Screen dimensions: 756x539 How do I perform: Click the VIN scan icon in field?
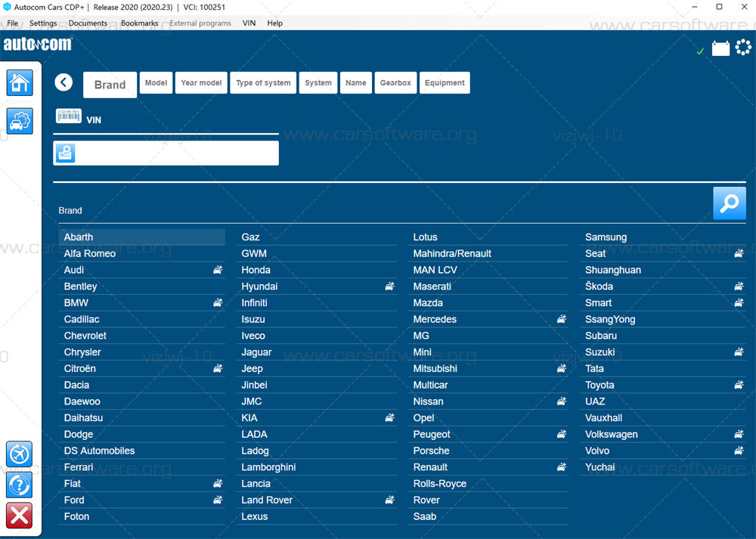tap(66, 153)
